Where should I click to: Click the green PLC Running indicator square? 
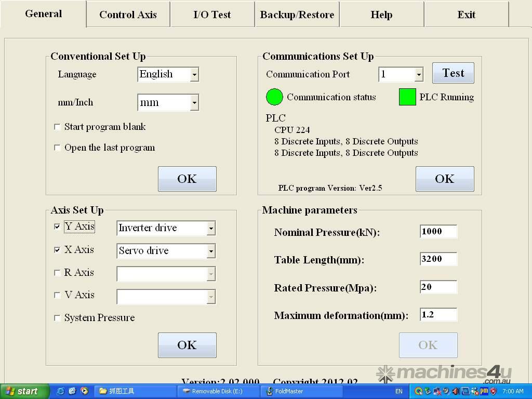click(407, 97)
